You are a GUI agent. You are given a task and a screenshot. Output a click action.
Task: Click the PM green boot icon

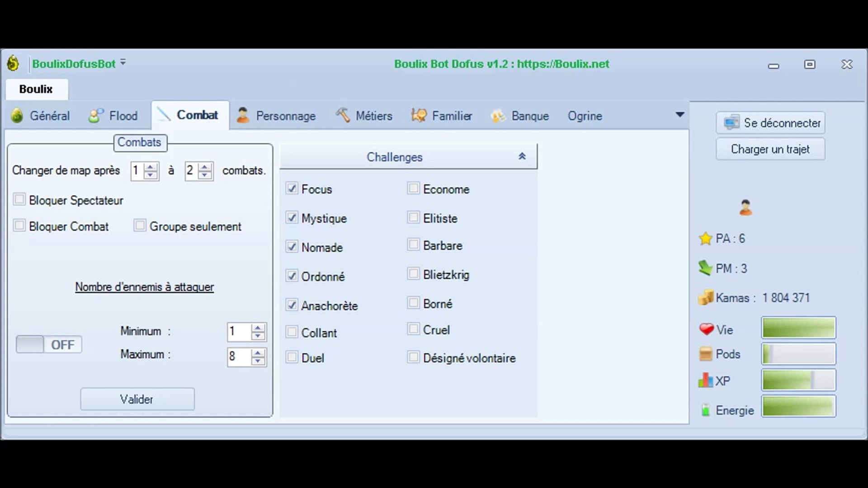[705, 268]
